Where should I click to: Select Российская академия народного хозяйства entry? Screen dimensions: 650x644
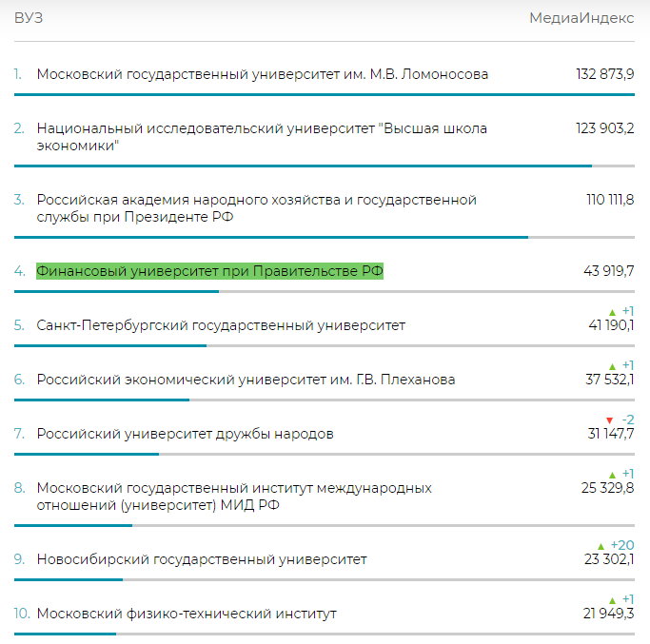256,208
